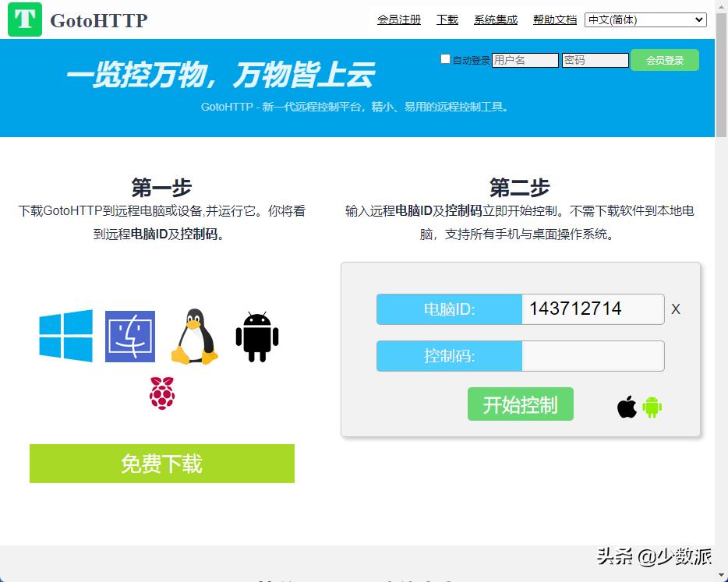Click the macOS Finder icon
Screen dimensions: 728x582
(x=129, y=337)
